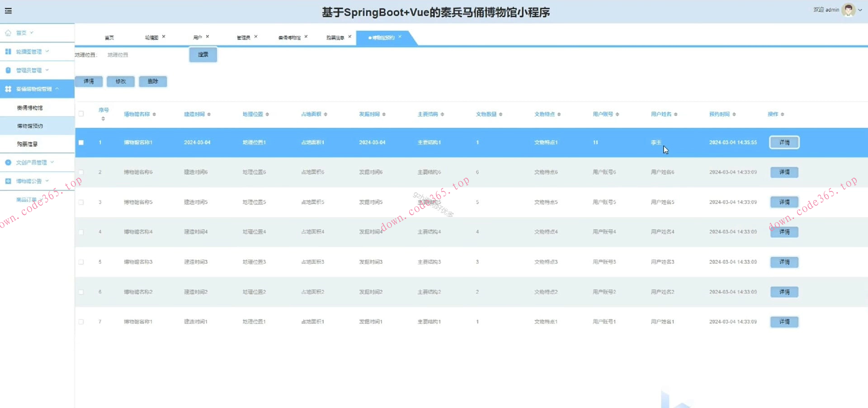Expand the 博物馆公告 sidebar menu
Image resolution: width=868 pixels, height=408 pixels.
coord(48,180)
